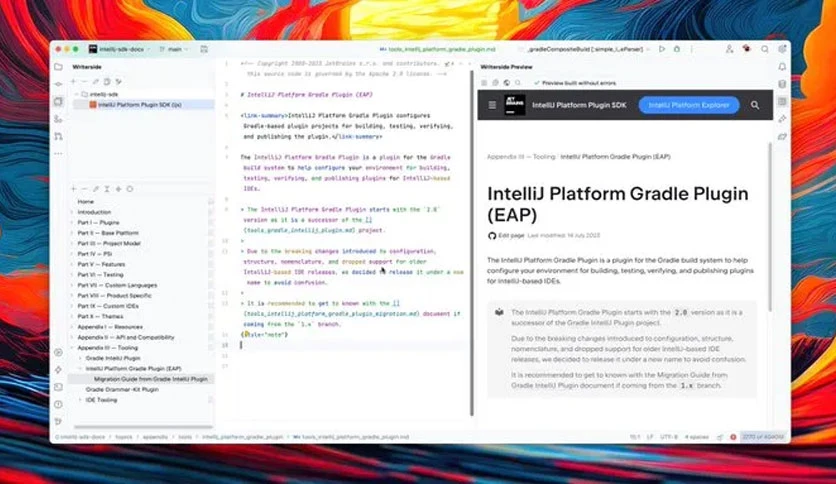This screenshot has width=836, height=484.
Task: Select the Writerside tool window icon in left stripe
Action: [58, 101]
